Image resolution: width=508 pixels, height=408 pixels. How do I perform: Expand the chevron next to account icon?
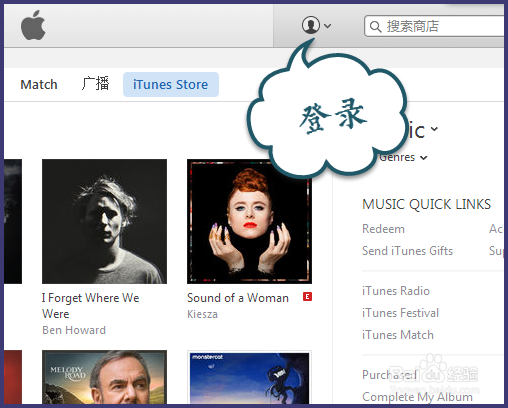click(x=328, y=26)
